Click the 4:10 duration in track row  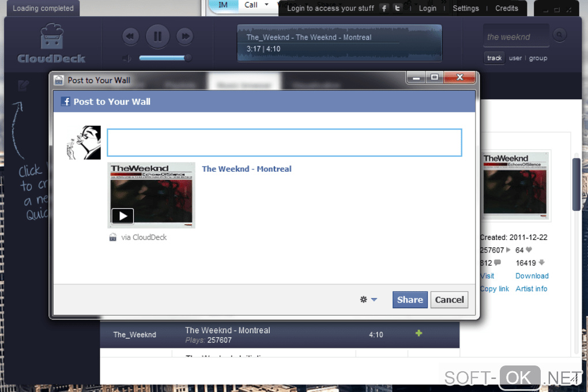click(376, 334)
